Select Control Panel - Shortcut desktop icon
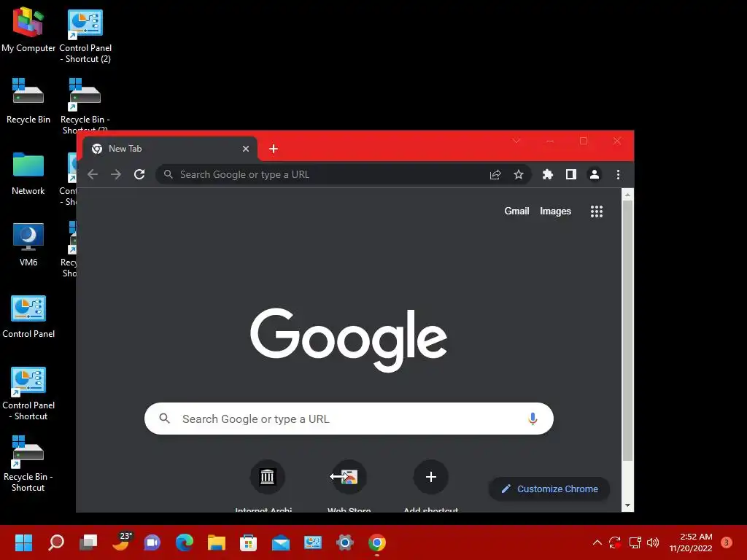Viewport: 747px width, 560px height. pos(28,393)
